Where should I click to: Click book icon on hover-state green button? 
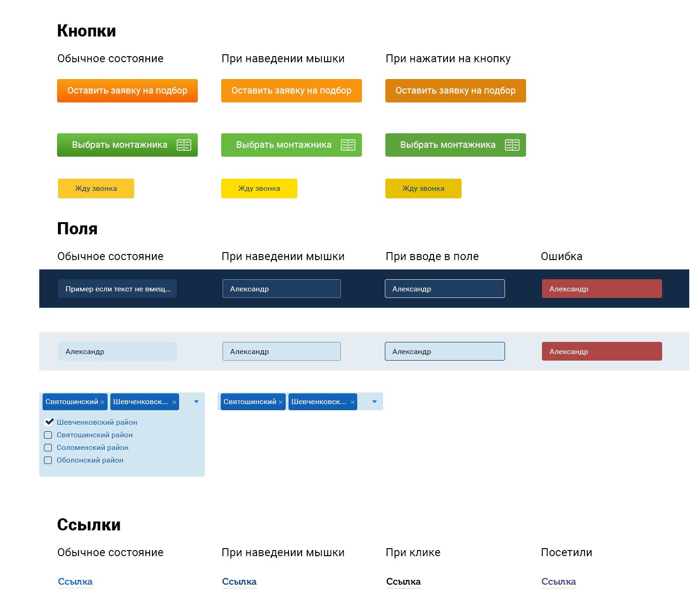[348, 145]
